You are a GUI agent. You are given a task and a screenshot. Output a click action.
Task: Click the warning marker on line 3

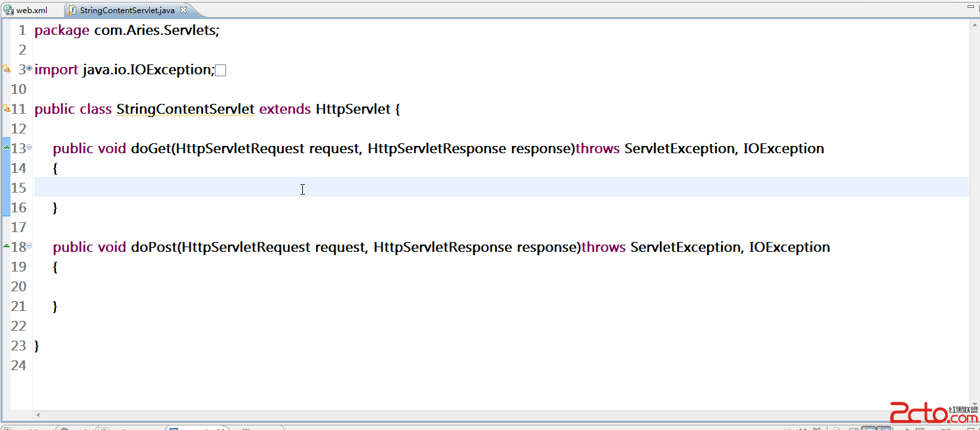pos(5,69)
